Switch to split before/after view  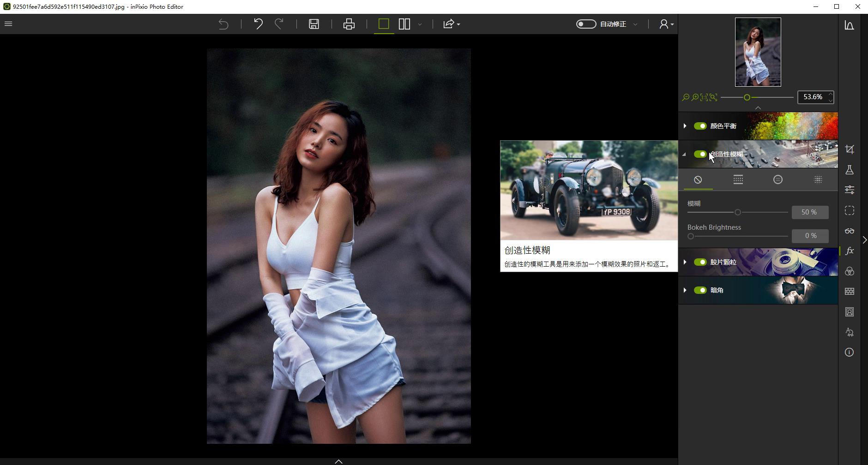[x=404, y=24]
